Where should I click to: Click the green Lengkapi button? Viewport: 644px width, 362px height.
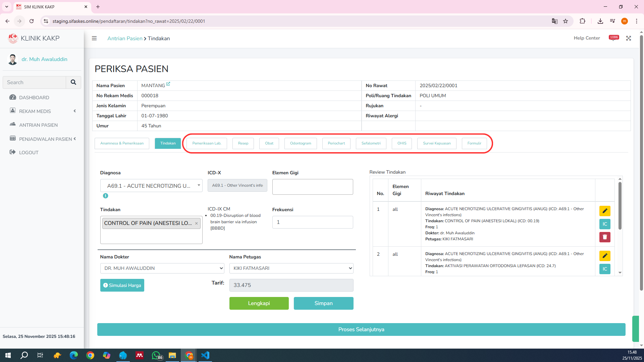(x=259, y=303)
